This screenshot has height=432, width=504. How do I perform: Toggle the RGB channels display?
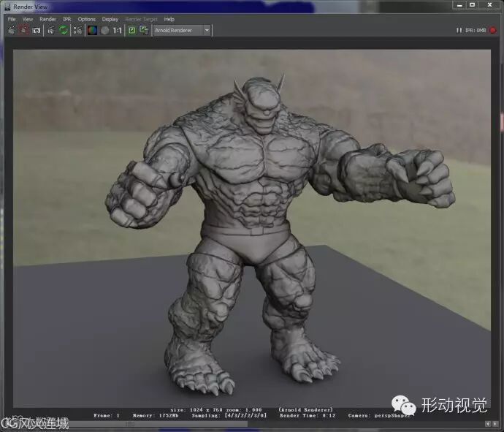coord(92,31)
